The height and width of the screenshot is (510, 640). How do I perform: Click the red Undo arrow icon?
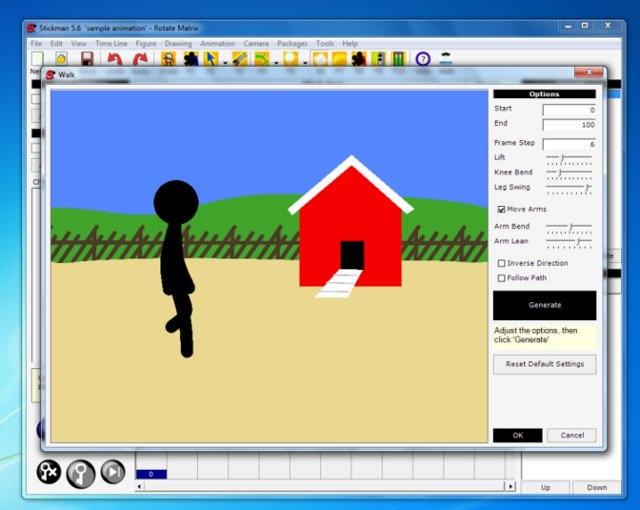[115, 59]
